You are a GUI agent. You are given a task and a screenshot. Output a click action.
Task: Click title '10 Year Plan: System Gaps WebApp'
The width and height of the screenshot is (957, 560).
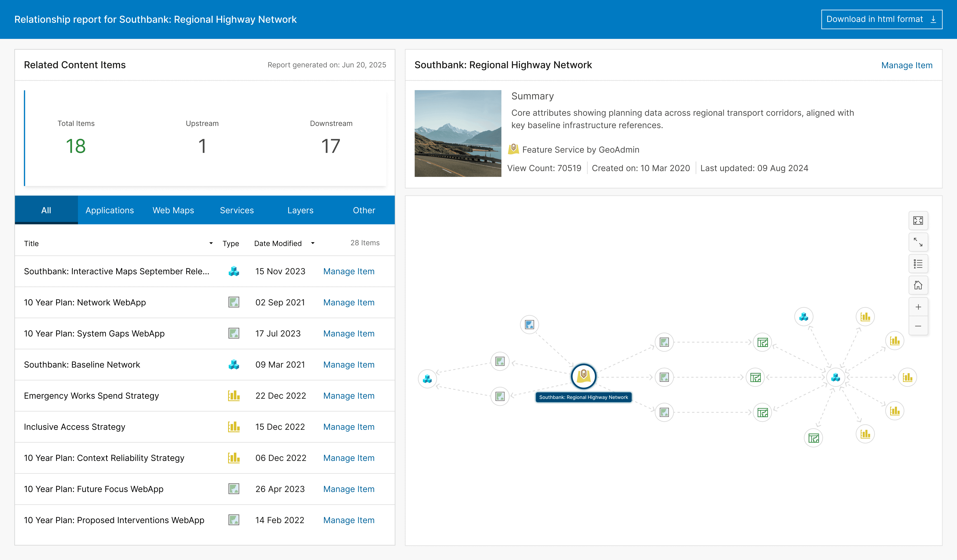point(94,333)
